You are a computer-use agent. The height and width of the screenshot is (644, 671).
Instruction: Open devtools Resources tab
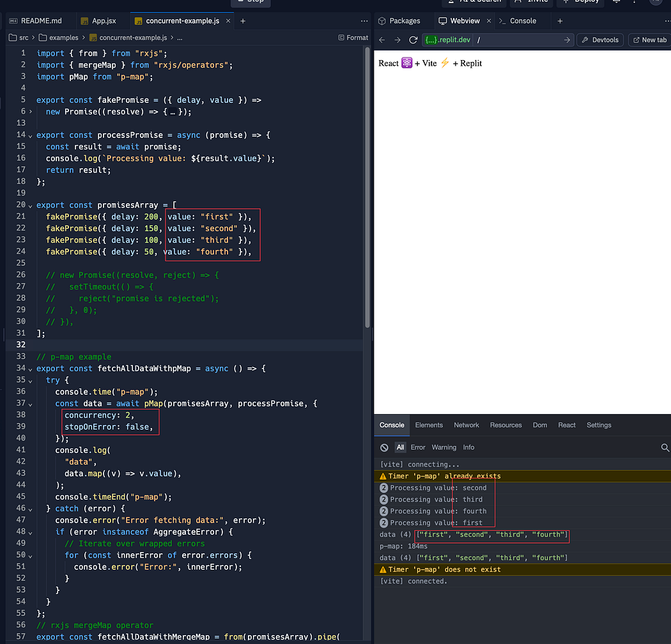point(506,425)
